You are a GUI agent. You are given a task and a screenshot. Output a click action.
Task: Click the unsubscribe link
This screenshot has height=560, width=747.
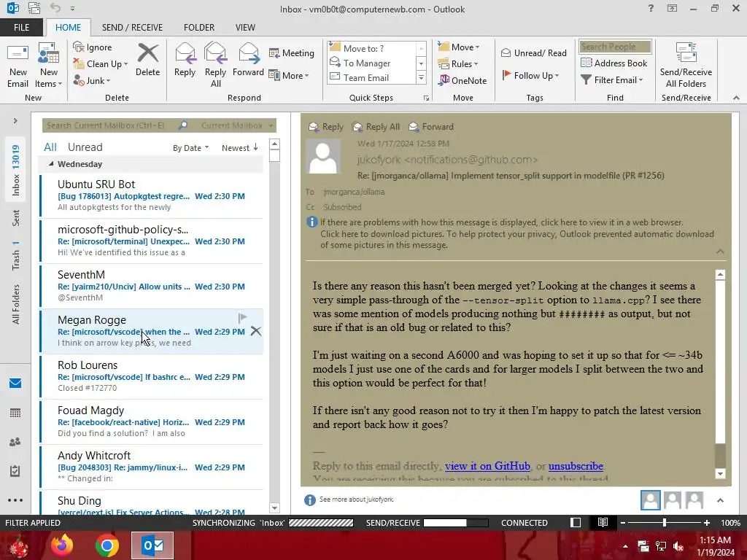(576, 466)
